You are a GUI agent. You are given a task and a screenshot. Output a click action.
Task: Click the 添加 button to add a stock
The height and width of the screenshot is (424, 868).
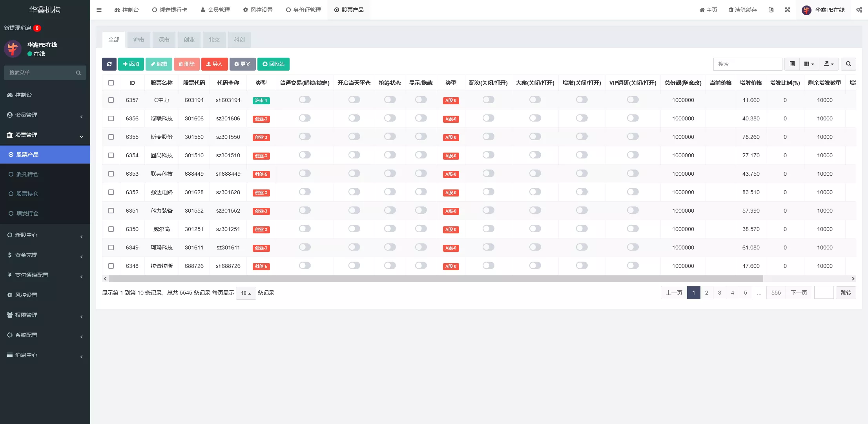[x=131, y=64]
